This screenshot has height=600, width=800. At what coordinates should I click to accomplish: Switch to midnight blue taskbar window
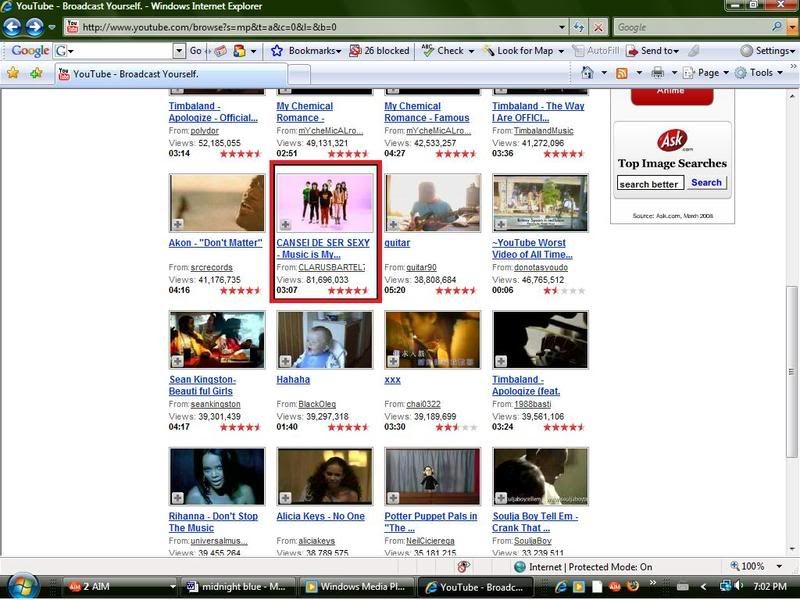pyautogui.click(x=238, y=587)
